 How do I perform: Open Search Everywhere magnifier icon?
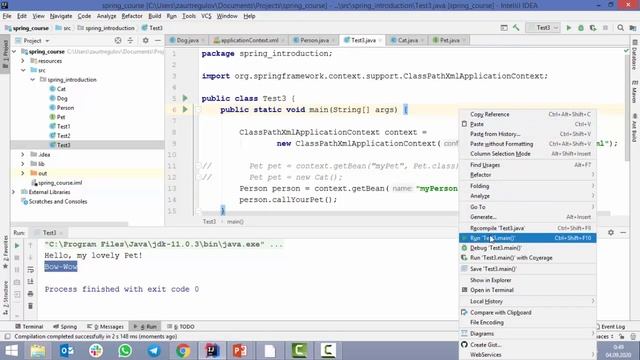click(x=620, y=28)
